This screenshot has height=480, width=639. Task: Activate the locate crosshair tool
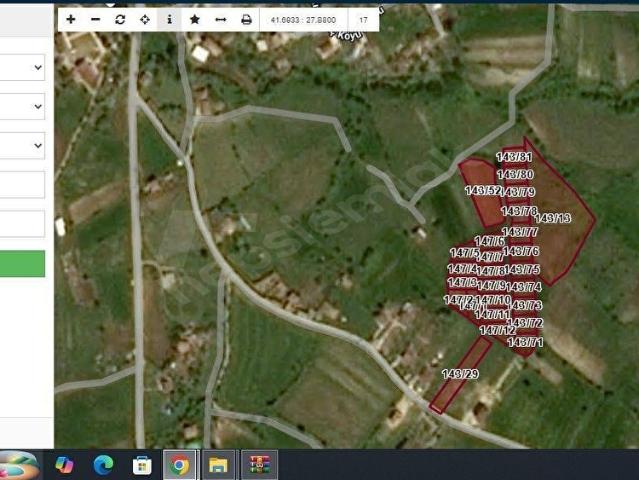[x=145, y=19]
